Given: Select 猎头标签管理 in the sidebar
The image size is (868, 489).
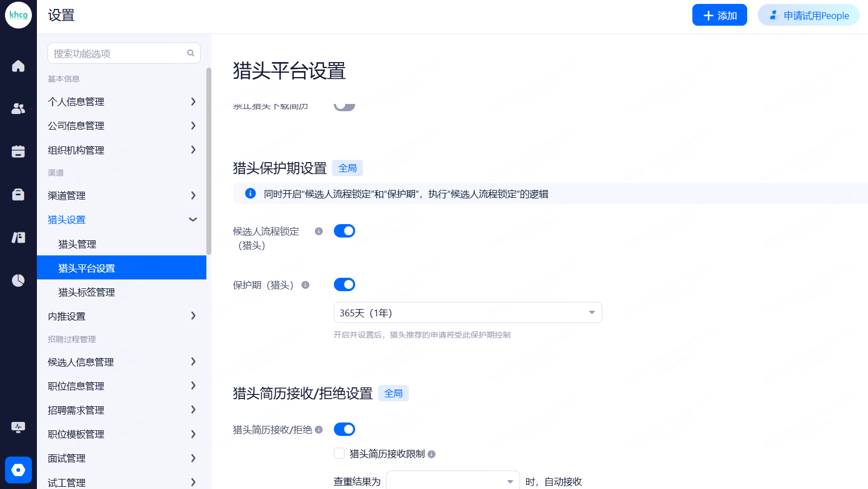Looking at the screenshot, I should (87, 292).
